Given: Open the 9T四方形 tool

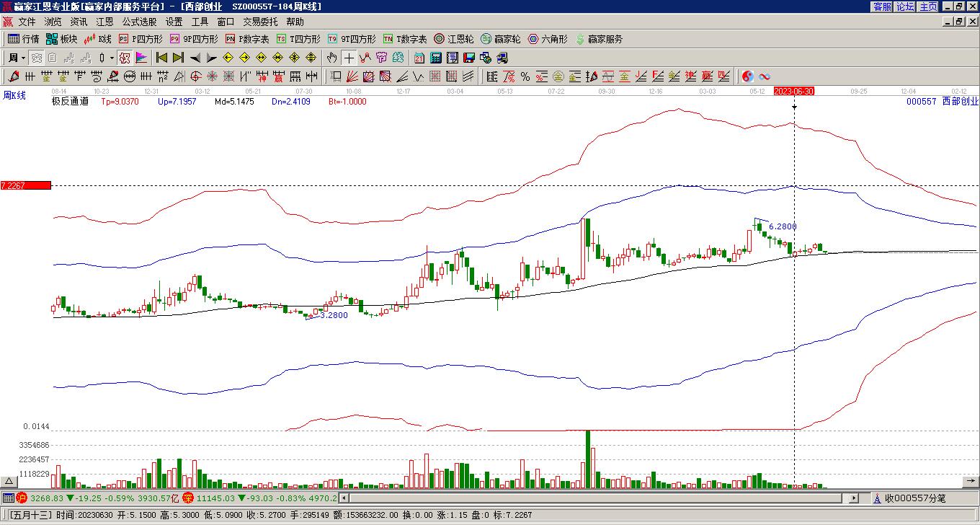Looking at the screenshot, I should pos(352,39).
